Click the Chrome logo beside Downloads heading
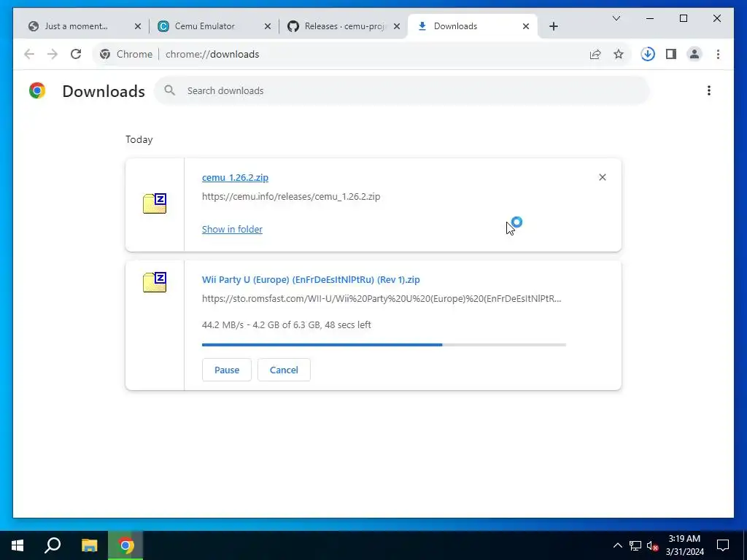 tap(37, 90)
